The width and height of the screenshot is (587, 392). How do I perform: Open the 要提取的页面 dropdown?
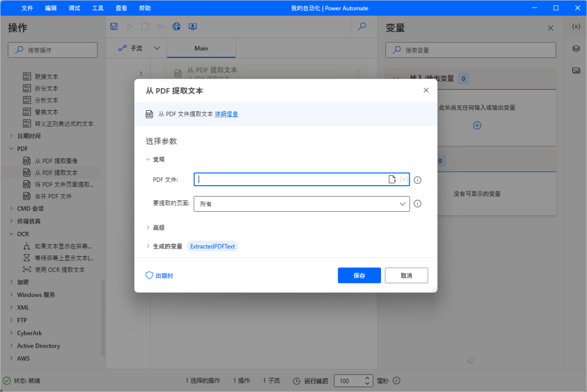(x=301, y=204)
